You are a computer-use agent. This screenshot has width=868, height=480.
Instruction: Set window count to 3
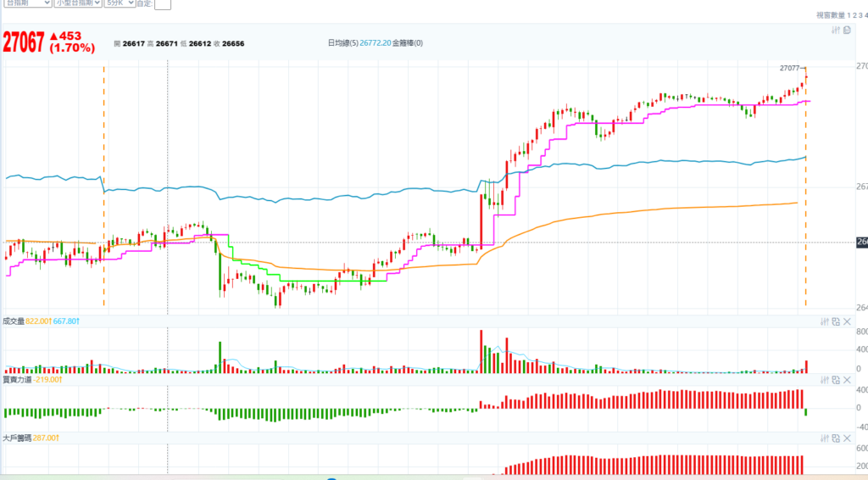860,15
